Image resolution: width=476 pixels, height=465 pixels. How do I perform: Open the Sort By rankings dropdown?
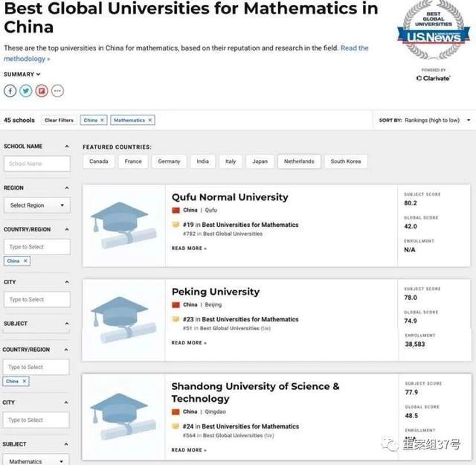pos(431,120)
